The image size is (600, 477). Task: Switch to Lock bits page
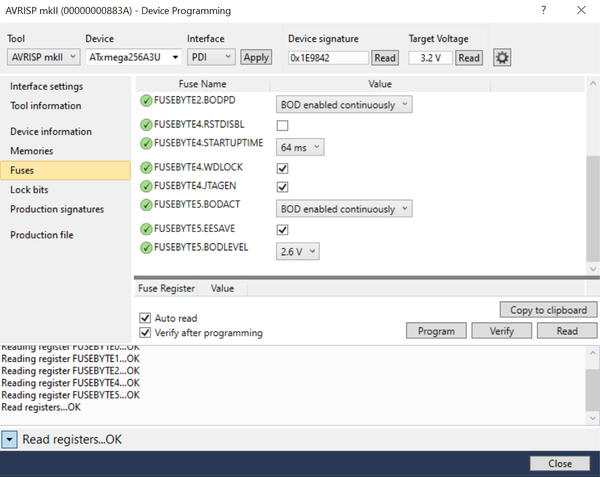coord(29,190)
